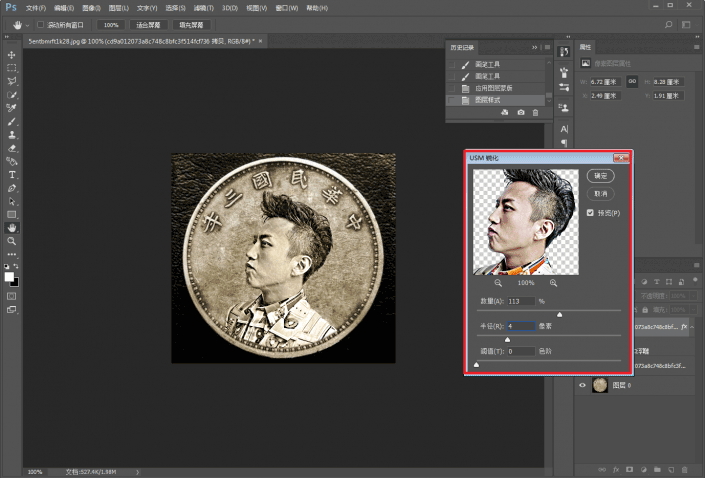Select the Eyedropper tool

[12, 108]
